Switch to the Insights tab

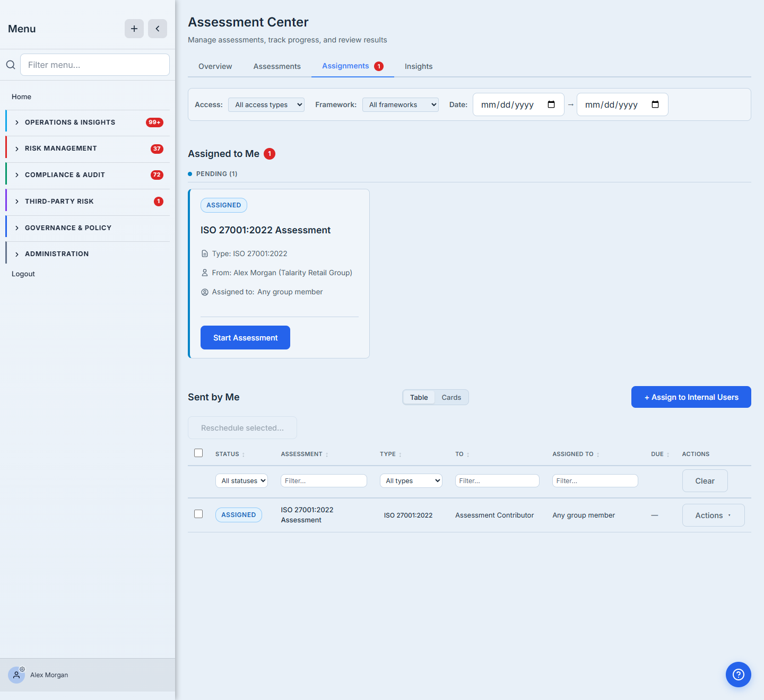(x=419, y=66)
